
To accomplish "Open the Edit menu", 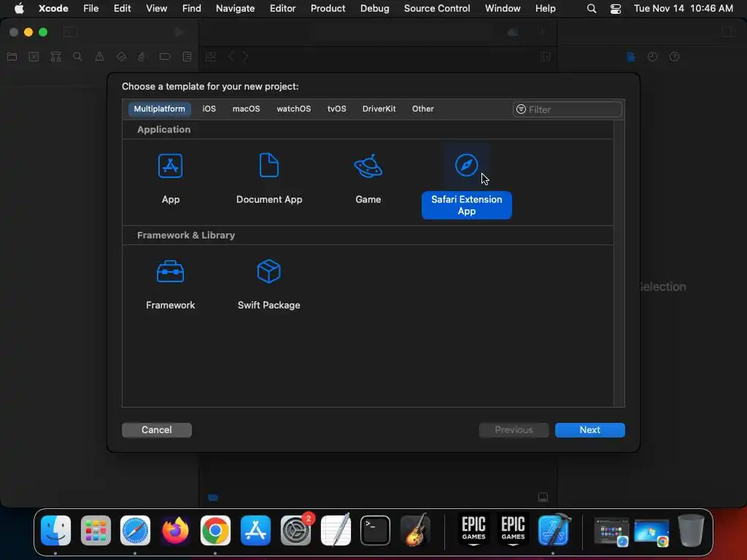I will click(x=122, y=8).
